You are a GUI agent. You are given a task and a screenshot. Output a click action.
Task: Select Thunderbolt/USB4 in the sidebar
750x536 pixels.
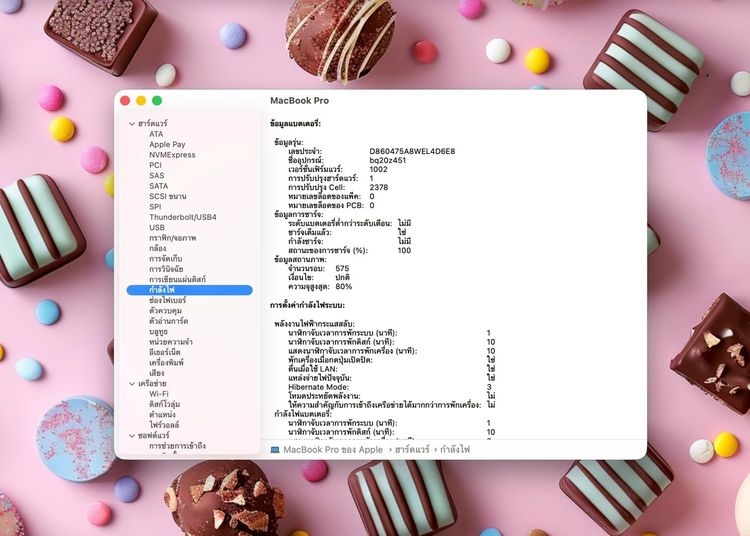(x=183, y=217)
